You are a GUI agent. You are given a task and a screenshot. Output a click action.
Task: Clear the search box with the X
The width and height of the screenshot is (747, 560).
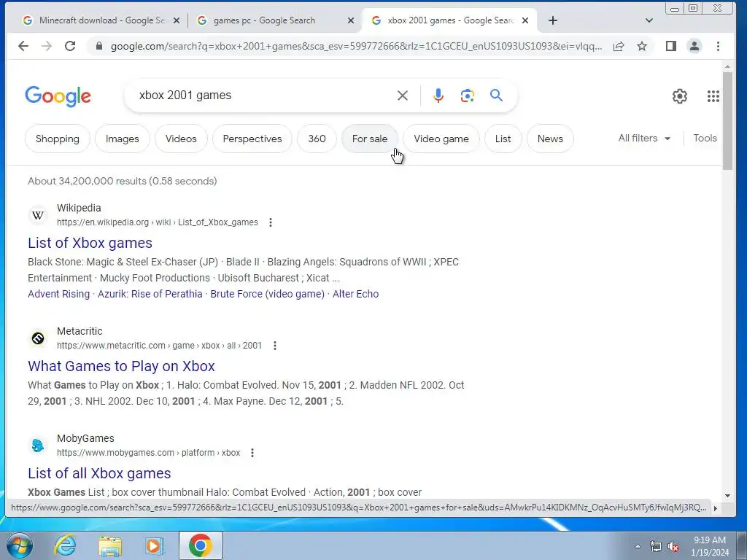403,96
